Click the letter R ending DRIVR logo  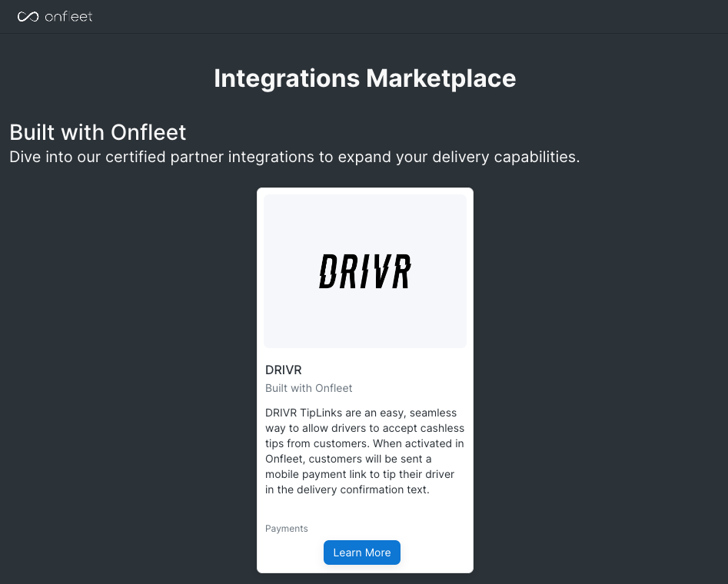pos(401,272)
